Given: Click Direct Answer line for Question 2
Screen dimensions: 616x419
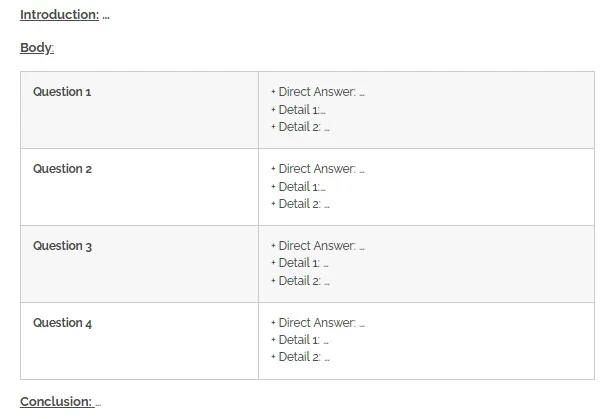Looking at the screenshot, I should coord(317,169).
